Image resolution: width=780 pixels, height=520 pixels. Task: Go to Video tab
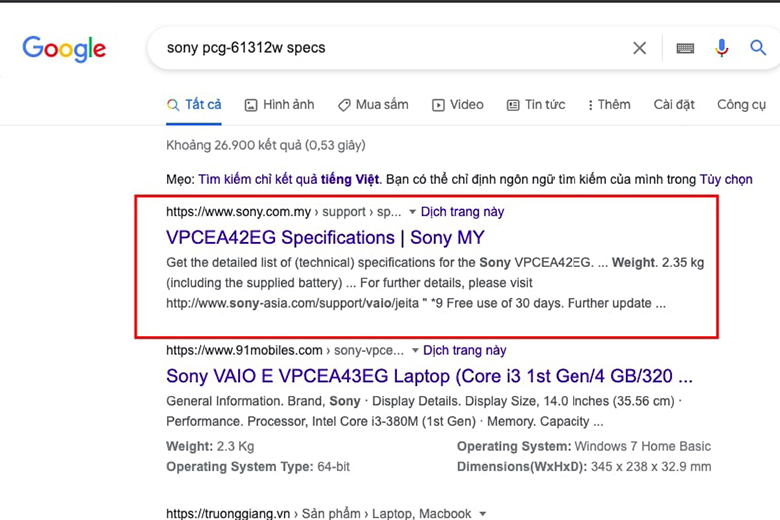tap(458, 104)
